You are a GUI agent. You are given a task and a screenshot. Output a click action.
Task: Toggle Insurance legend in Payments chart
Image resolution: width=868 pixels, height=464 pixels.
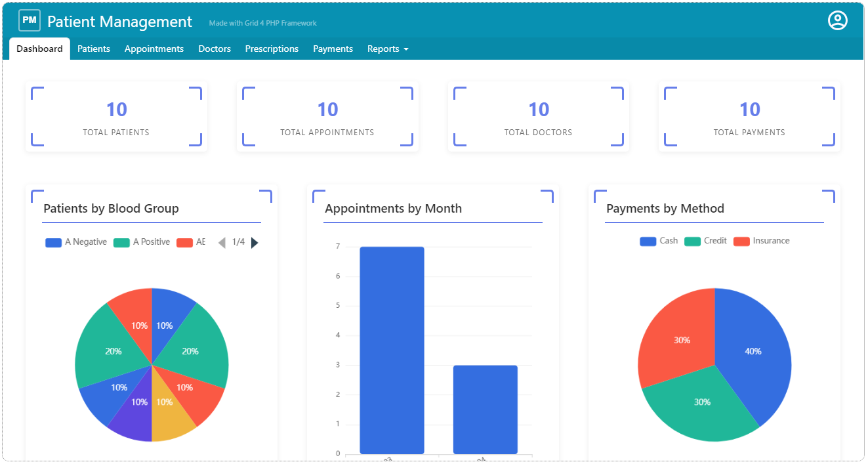761,241
